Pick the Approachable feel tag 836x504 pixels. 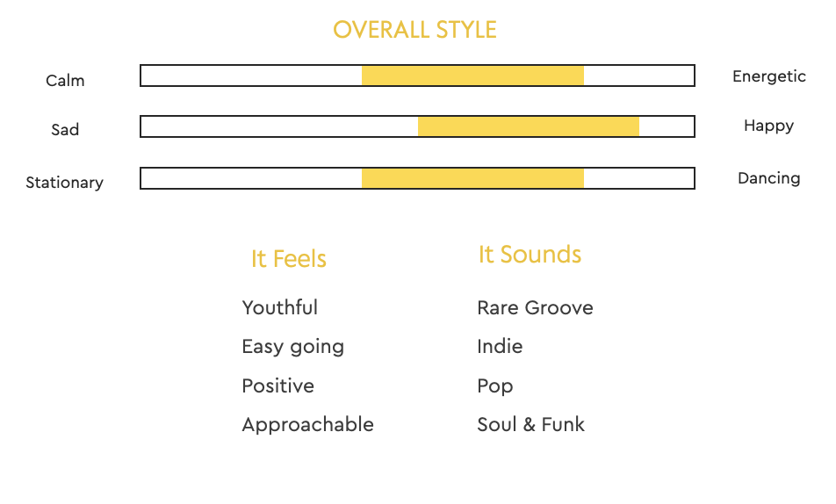(307, 425)
